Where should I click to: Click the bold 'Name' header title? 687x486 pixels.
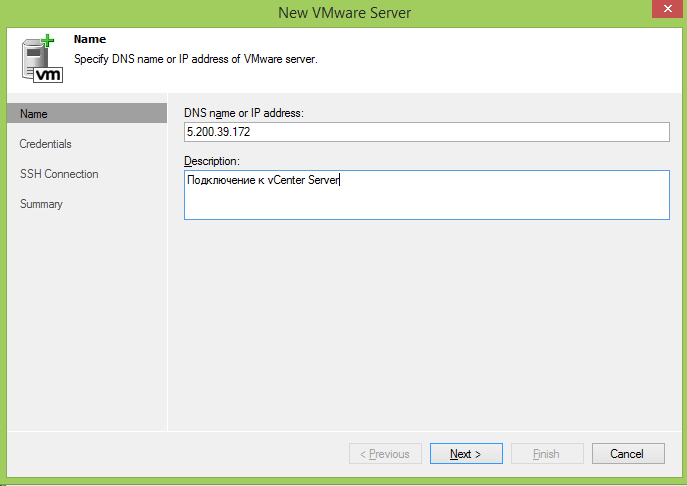(89, 39)
